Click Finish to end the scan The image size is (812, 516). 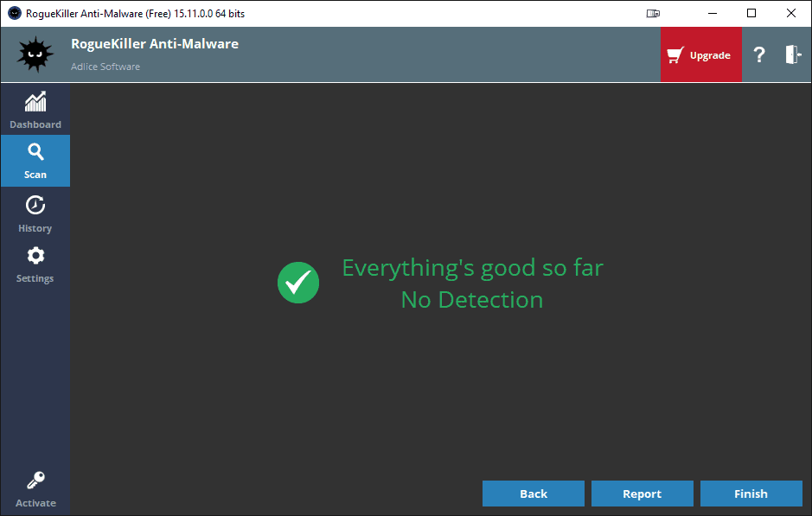pyautogui.click(x=751, y=494)
